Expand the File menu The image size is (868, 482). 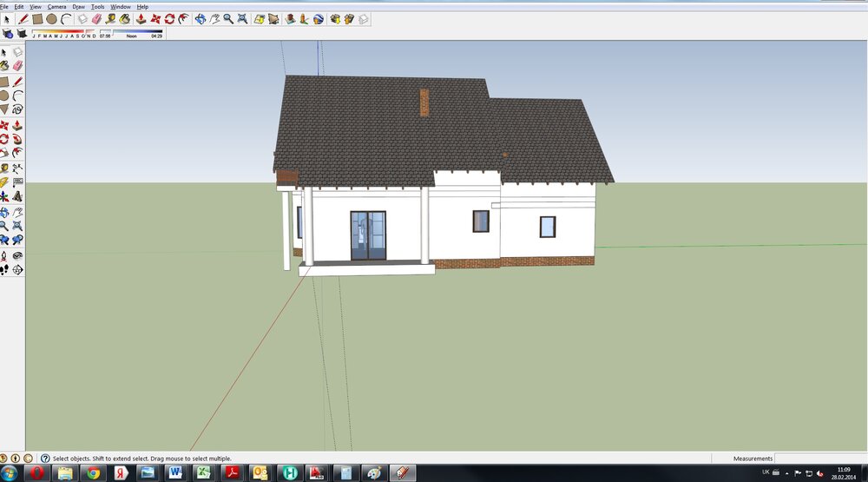click(4, 6)
